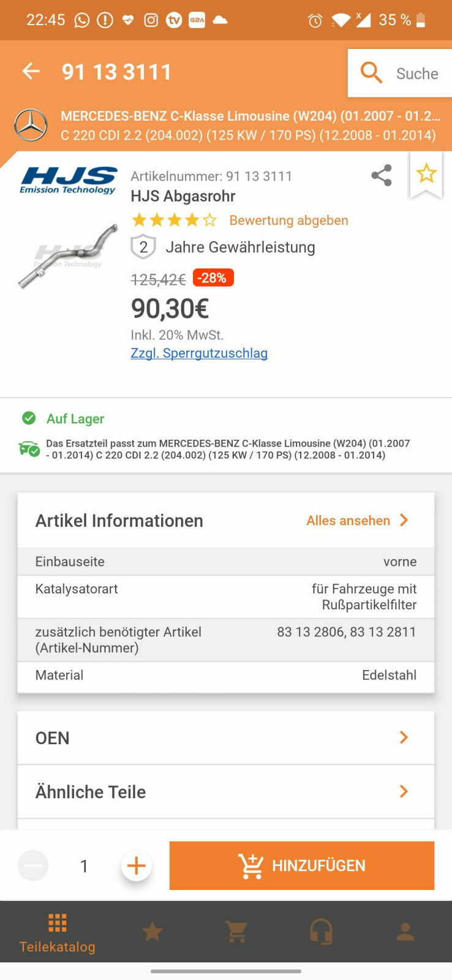Increase quantity with the plus stepper
Image resolution: width=452 pixels, height=980 pixels.
[136, 865]
